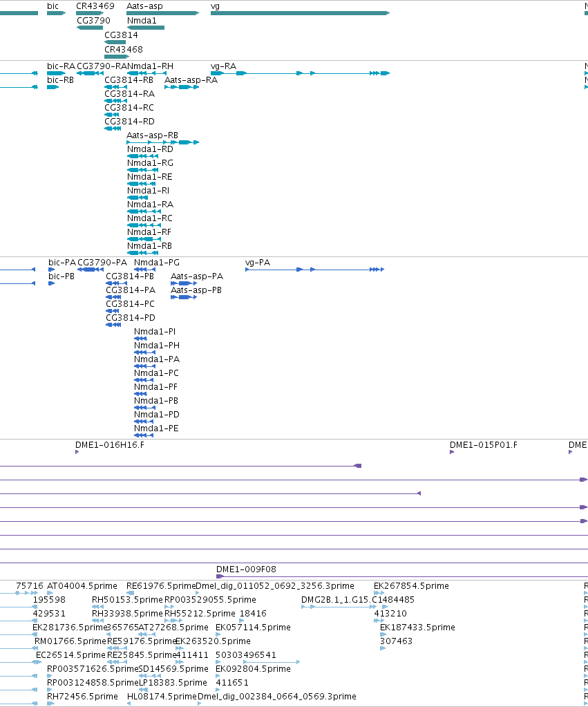The width and height of the screenshot is (588, 707).
Task: Click the AT04004.5prime EST
Action: click(50, 593)
